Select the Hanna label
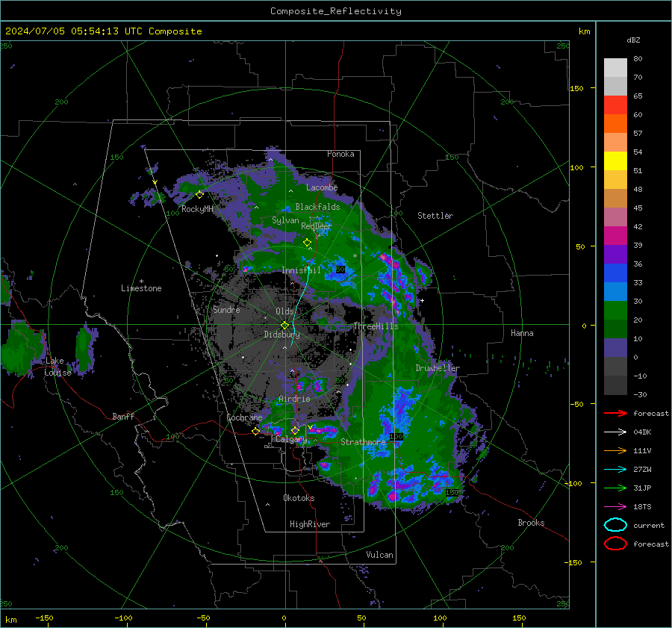Screen dimensions: 672x628 point(522,333)
